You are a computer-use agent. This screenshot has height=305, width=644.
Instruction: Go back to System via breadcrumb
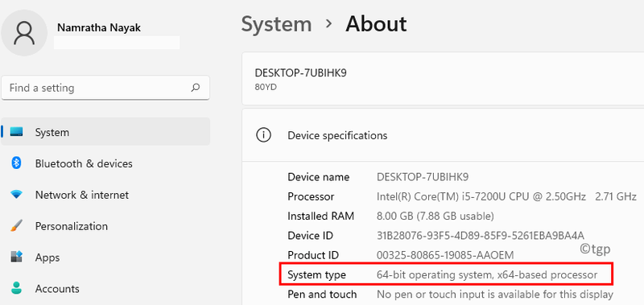coord(276,24)
